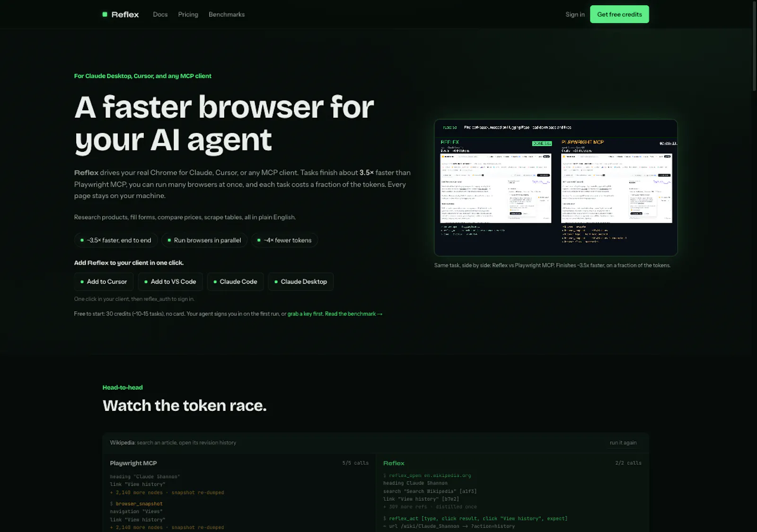Click the 'A faster browser for your AI agent' headline
This screenshot has height=532, width=757.
pos(224,123)
